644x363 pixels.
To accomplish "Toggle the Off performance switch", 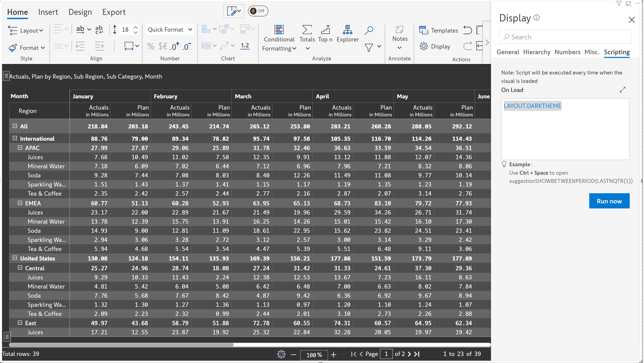I will point(258,11).
